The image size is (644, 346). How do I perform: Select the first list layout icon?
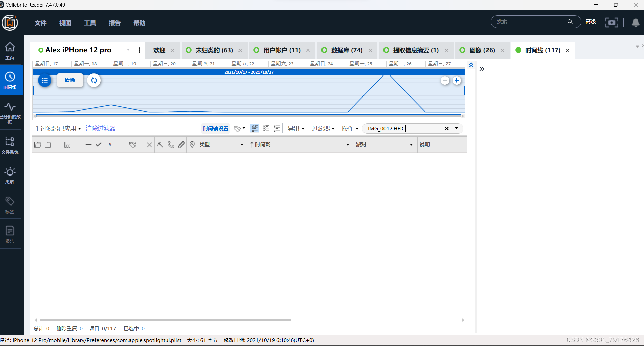(255, 129)
